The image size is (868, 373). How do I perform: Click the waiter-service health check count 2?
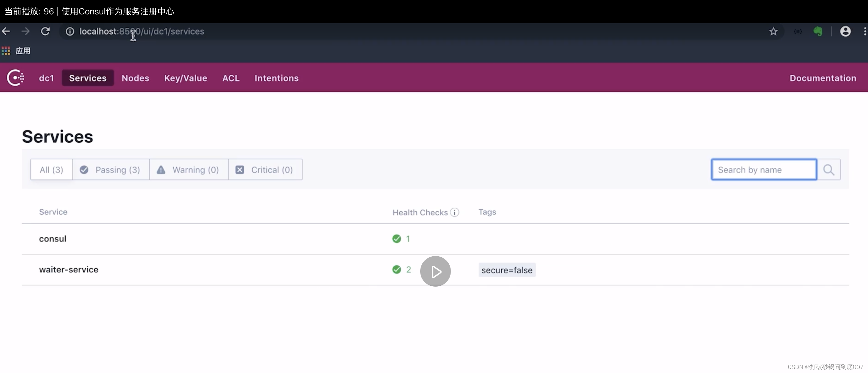click(x=408, y=269)
